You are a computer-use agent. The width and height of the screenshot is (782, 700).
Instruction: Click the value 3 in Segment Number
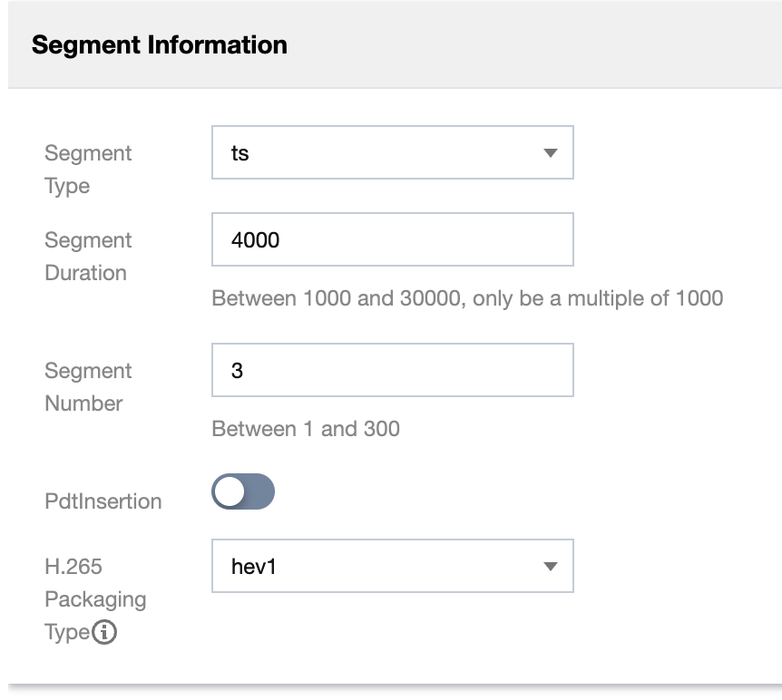238,371
